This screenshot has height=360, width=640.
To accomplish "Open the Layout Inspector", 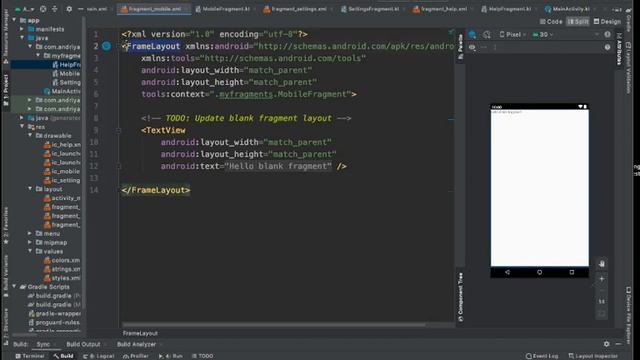I will point(593,356).
